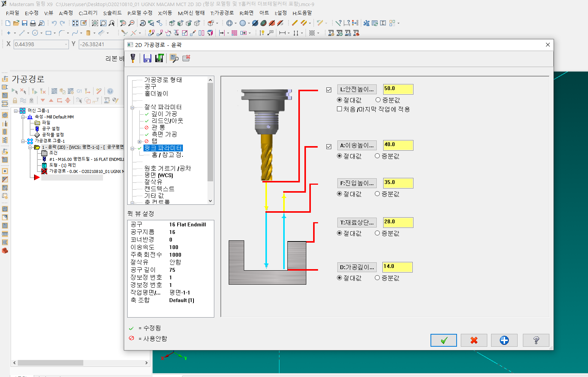Click the hide dialog icon in contour dialog
The height and width of the screenshot is (377, 588).
point(186,58)
